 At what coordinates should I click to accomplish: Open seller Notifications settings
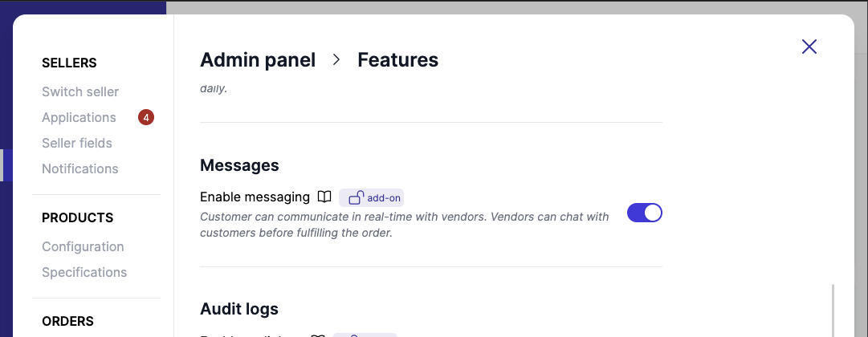(x=80, y=168)
